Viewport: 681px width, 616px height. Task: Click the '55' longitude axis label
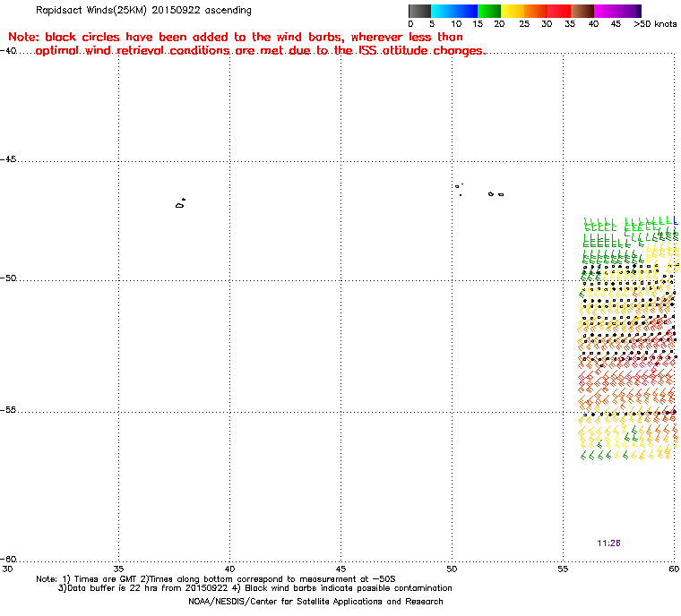pyautogui.click(x=563, y=569)
